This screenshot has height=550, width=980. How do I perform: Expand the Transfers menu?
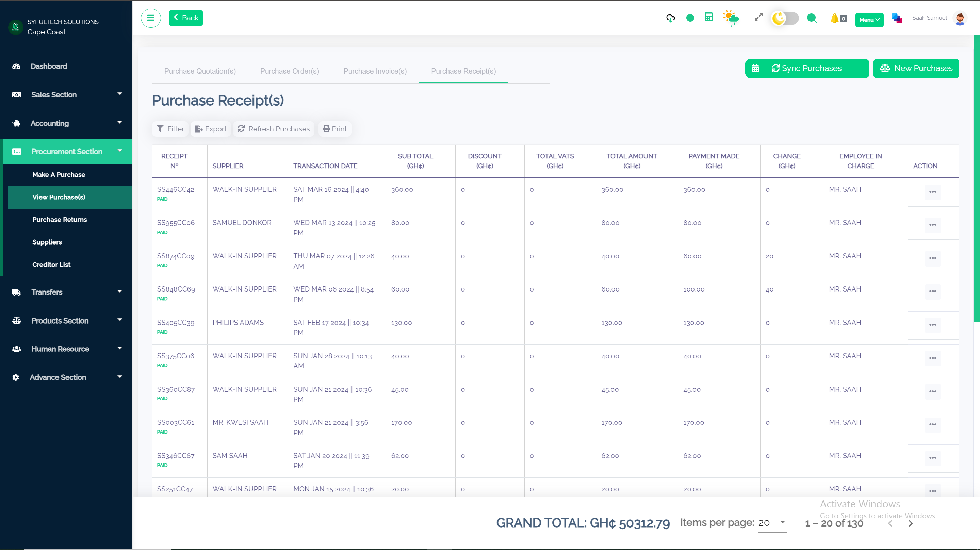(x=66, y=292)
